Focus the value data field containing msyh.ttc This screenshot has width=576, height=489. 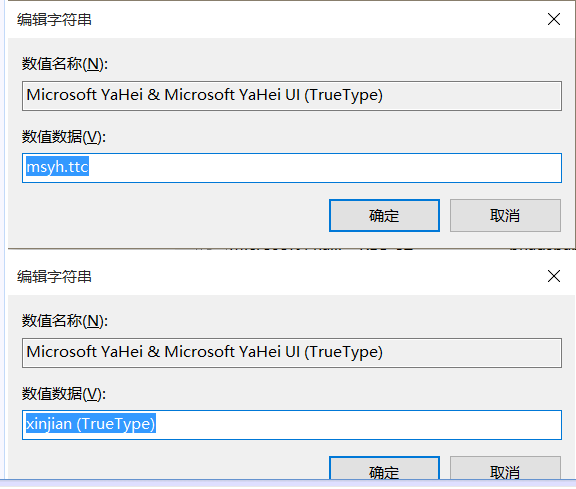point(292,168)
